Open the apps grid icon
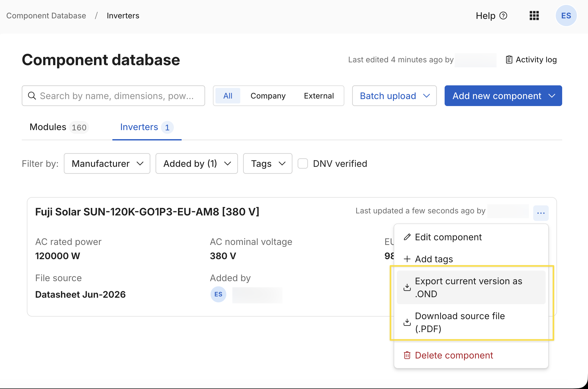The height and width of the screenshot is (389, 588). (x=534, y=16)
